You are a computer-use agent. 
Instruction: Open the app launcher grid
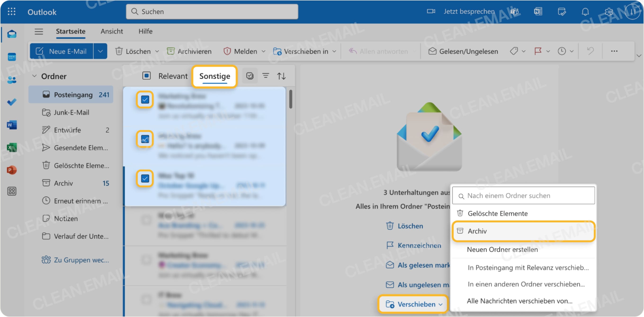click(x=12, y=12)
